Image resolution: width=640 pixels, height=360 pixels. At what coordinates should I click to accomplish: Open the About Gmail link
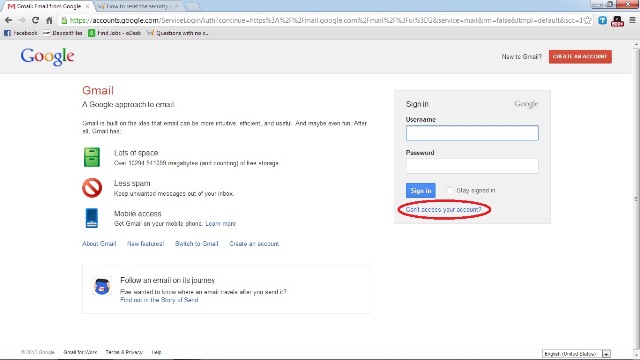(x=99, y=244)
